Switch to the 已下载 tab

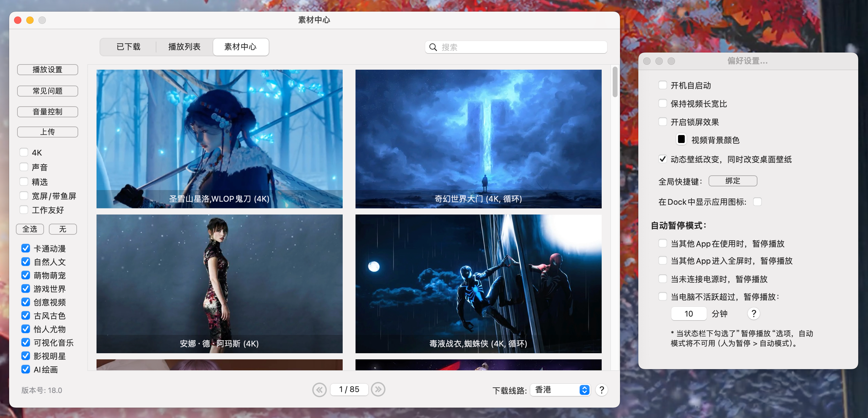tap(127, 46)
